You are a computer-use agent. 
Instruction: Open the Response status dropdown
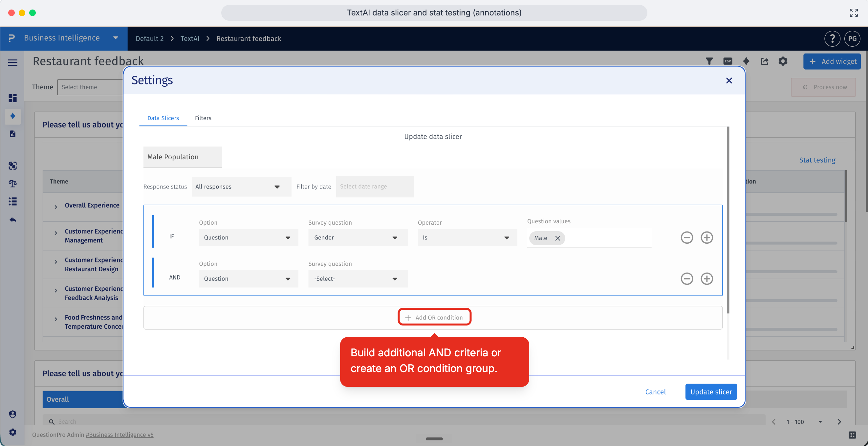point(241,187)
